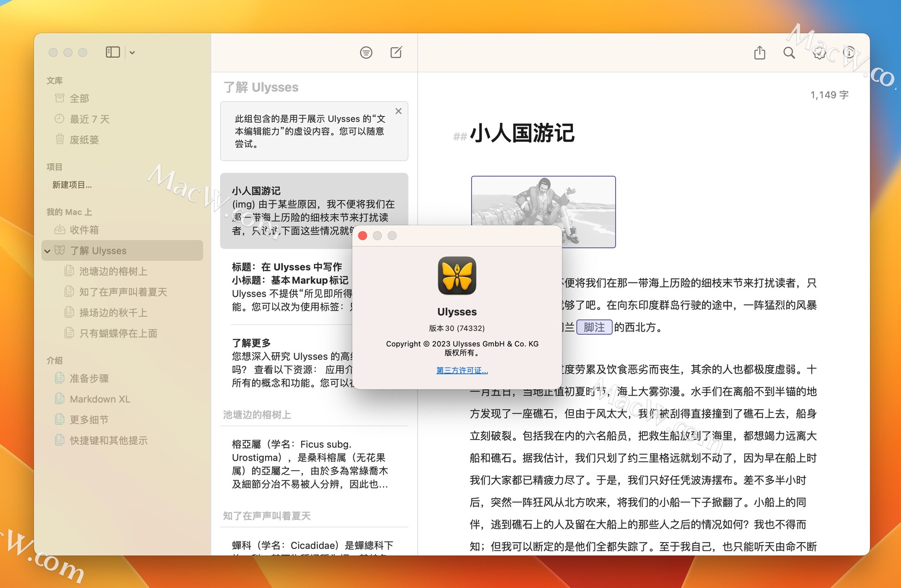
Task: Click the share export icon
Action: (x=760, y=53)
